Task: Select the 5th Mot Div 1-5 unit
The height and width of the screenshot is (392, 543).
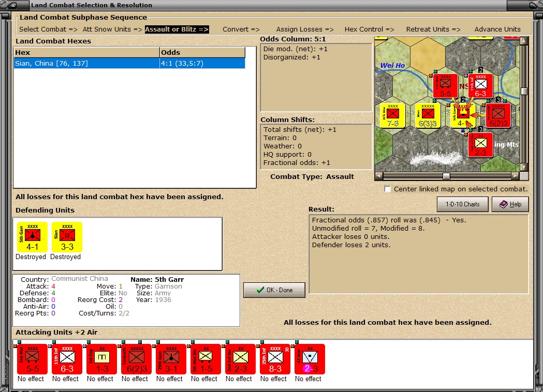Action: [x=206, y=359]
